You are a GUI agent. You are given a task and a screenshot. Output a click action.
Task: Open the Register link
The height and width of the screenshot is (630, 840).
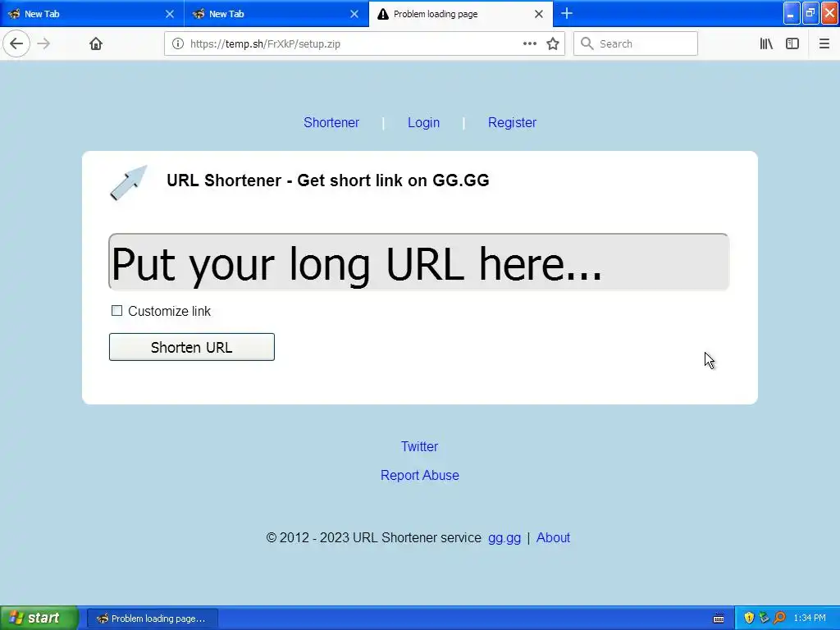click(512, 123)
